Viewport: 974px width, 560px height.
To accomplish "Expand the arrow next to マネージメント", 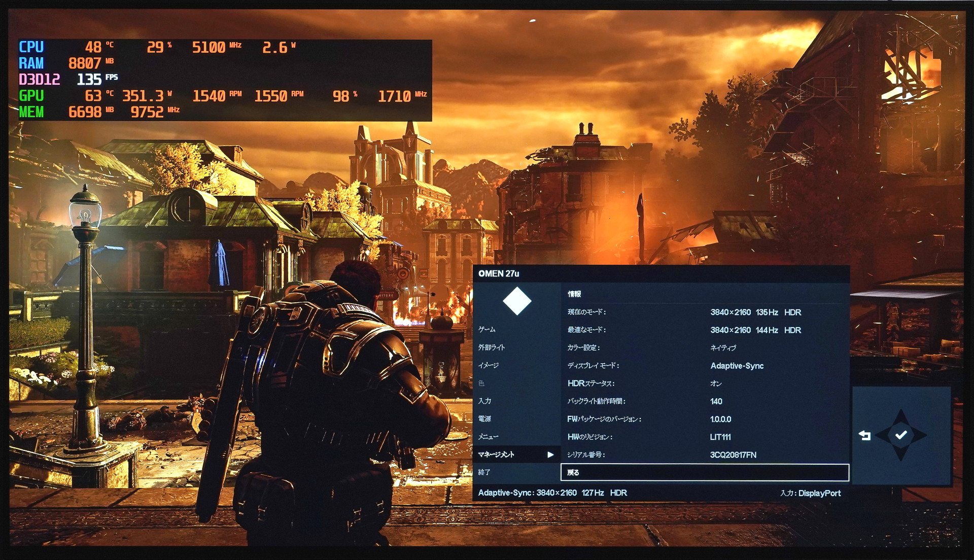I will pos(550,454).
